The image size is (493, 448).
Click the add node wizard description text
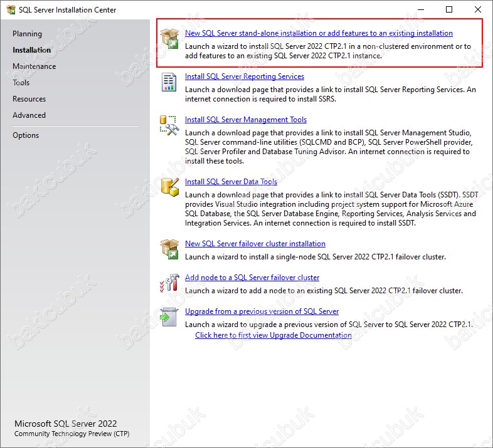[324, 291]
